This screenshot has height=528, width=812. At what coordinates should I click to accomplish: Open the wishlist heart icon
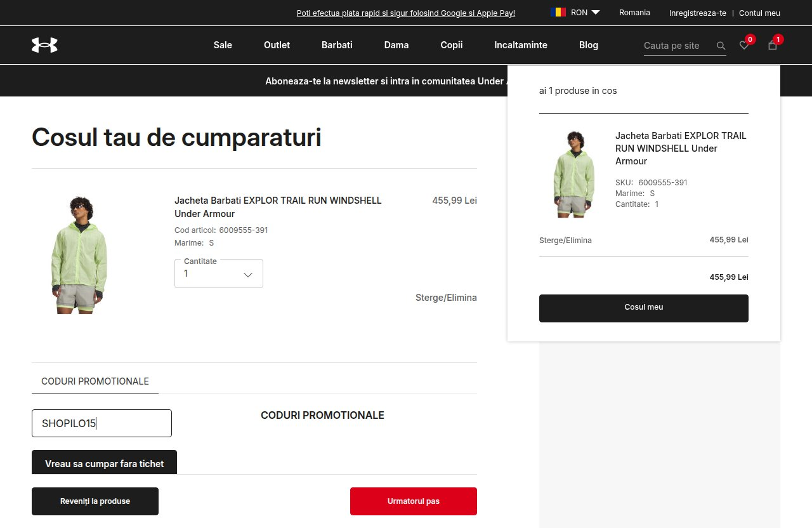click(744, 45)
